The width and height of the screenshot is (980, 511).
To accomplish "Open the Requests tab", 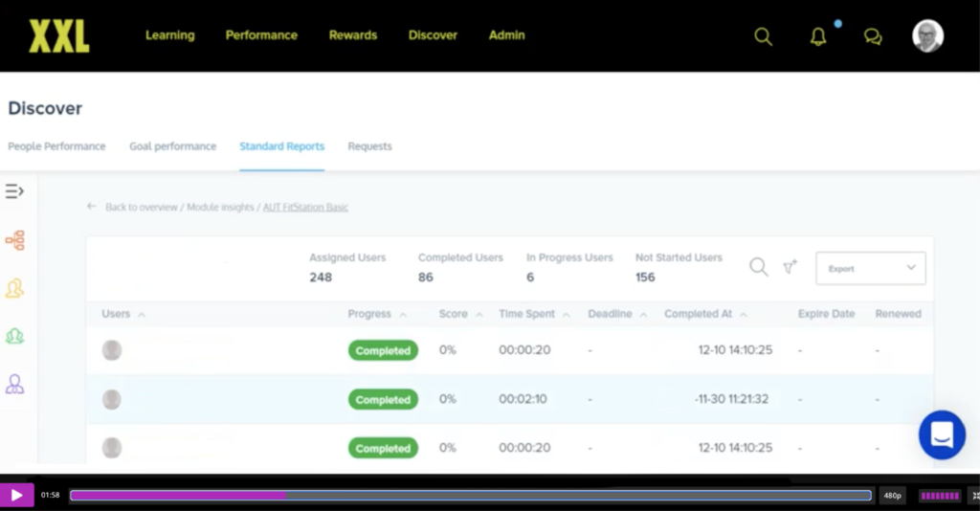I will coord(369,146).
